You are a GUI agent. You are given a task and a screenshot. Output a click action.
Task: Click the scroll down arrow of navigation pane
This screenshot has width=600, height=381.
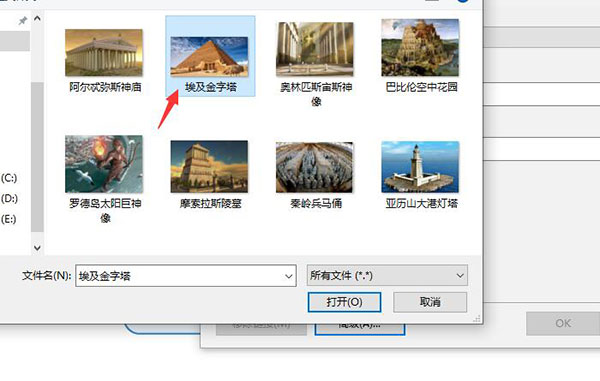(37, 248)
